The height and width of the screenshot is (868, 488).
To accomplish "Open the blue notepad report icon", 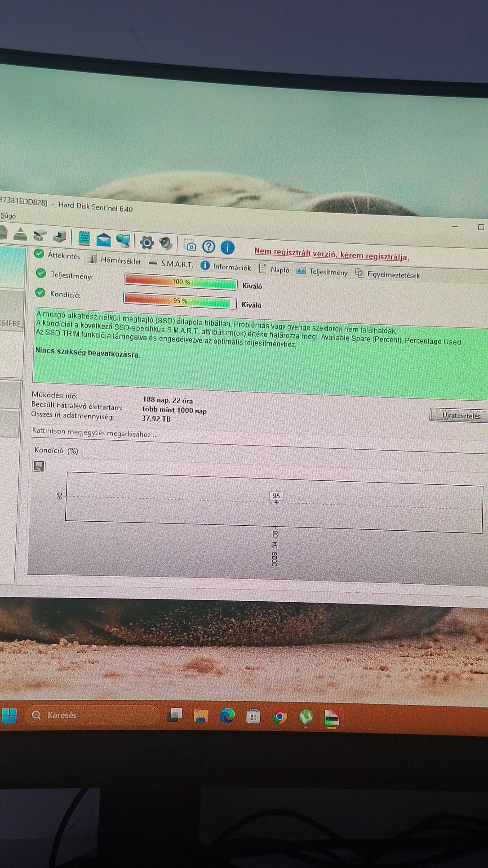I will [x=84, y=238].
